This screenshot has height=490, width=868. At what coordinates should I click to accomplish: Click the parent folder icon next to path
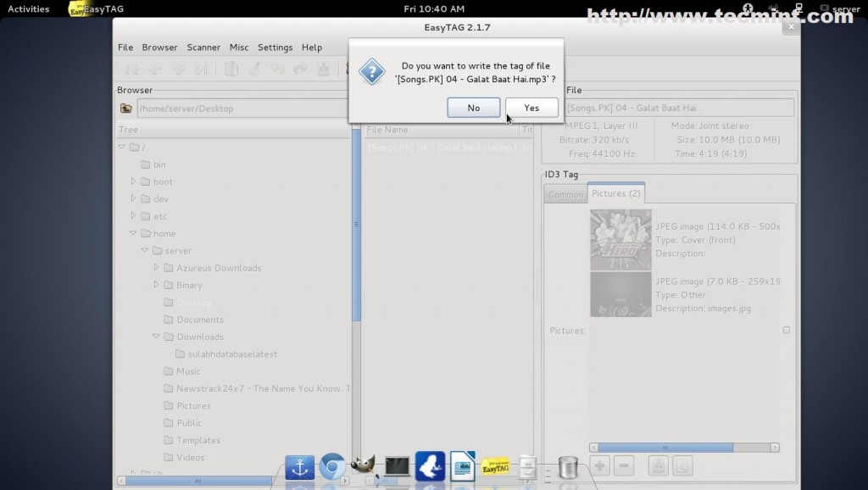point(125,108)
